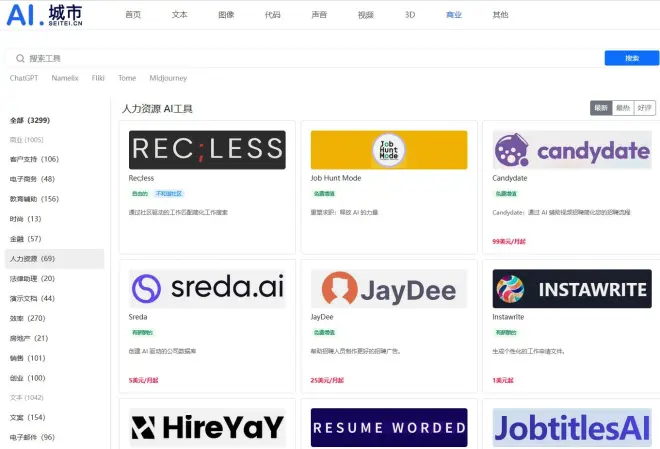Open the INSTAWRITE logo thumbnail
The image size is (660, 449).
[x=571, y=288]
